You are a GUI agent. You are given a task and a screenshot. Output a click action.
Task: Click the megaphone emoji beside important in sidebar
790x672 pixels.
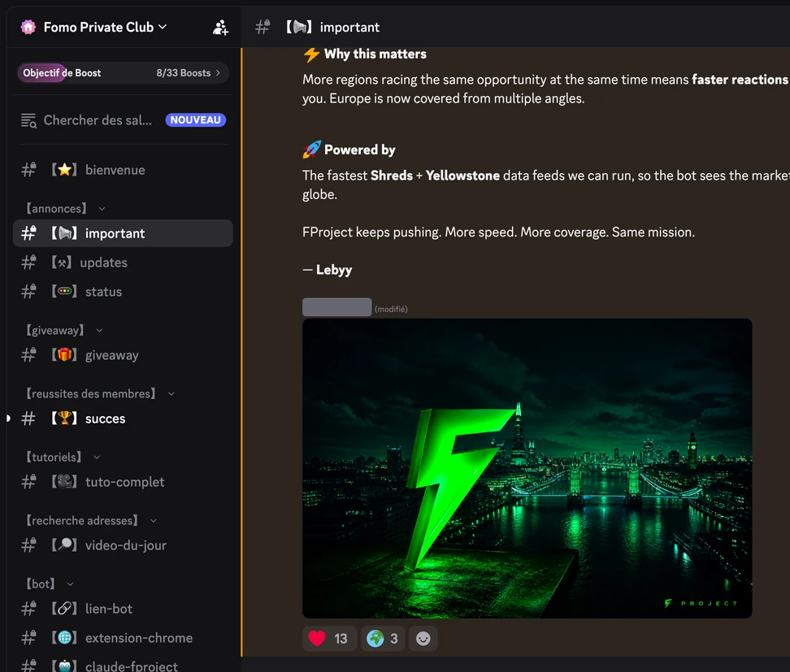point(64,233)
